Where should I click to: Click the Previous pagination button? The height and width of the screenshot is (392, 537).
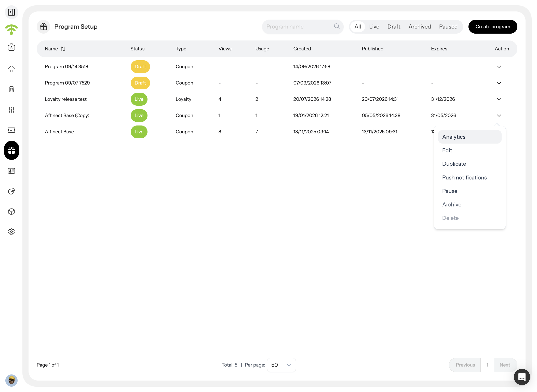pyautogui.click(x=465, y=365)
